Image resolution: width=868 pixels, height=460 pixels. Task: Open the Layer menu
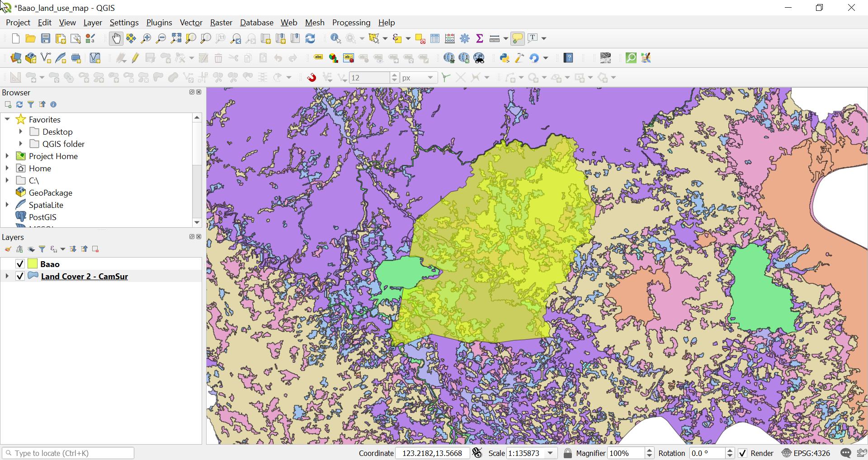[93, 23]
